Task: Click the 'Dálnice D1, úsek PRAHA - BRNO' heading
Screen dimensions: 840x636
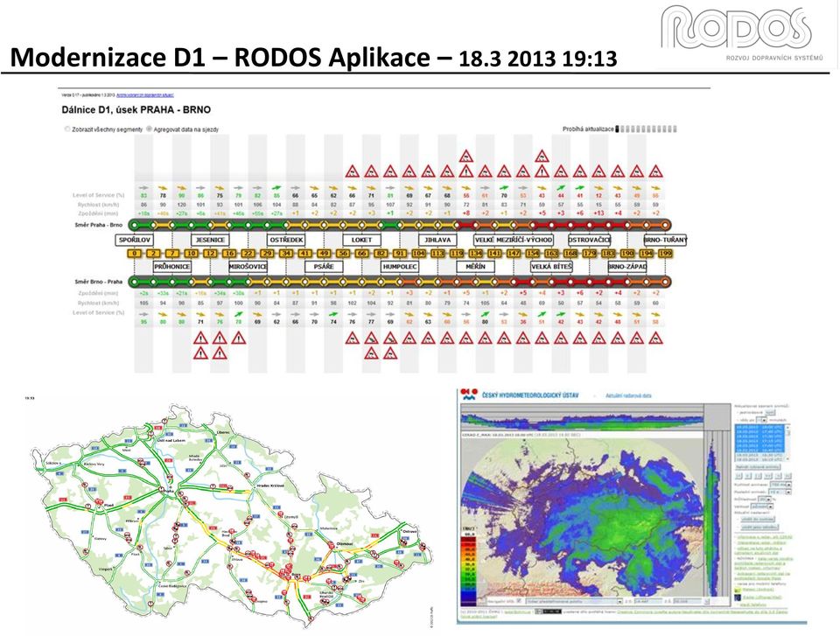Action: click(136, 110)
